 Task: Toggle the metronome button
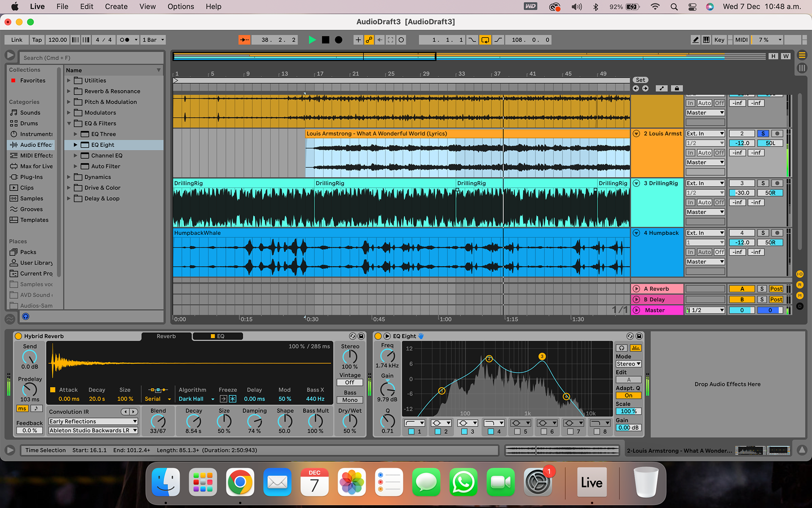124,40
